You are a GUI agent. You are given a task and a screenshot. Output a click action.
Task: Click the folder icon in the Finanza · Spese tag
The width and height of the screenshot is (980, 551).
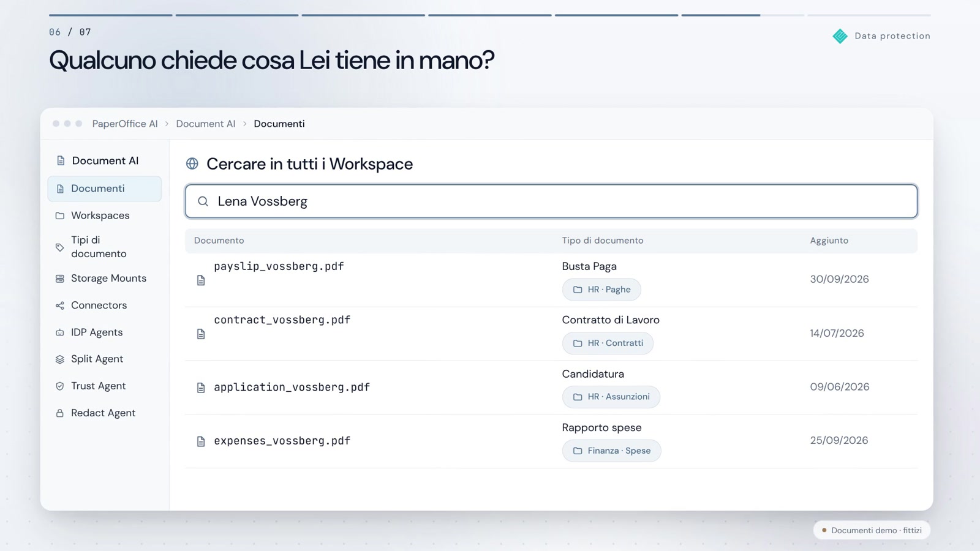point(578,451)
